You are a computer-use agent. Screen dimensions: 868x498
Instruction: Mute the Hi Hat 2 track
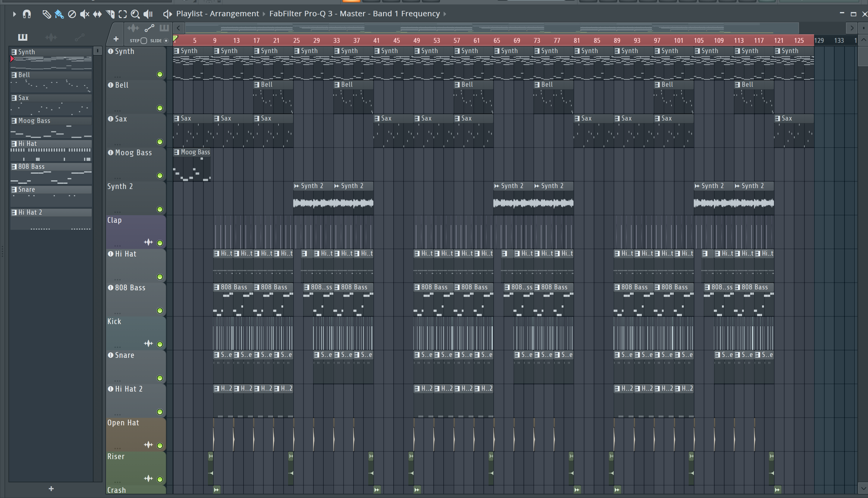pos(160,412)
